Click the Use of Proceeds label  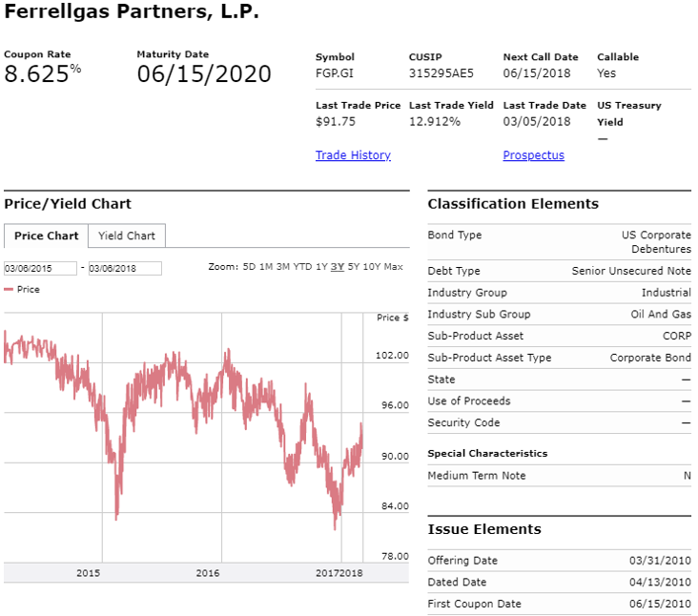(469, 401)
